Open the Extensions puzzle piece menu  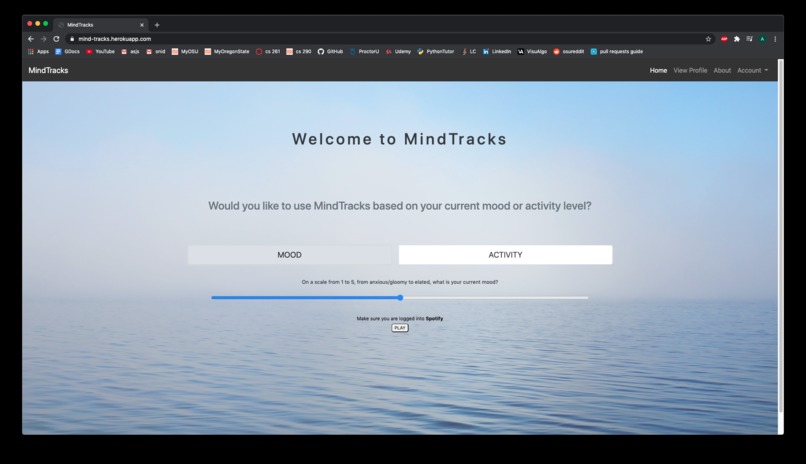[737, 39]
